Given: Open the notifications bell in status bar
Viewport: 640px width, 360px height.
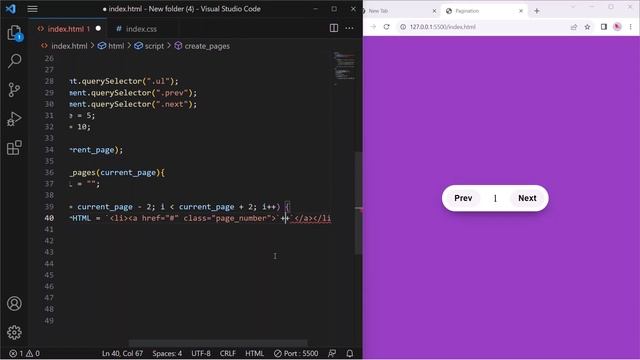Looking at the screenshot, I should (x=350, y=353).
